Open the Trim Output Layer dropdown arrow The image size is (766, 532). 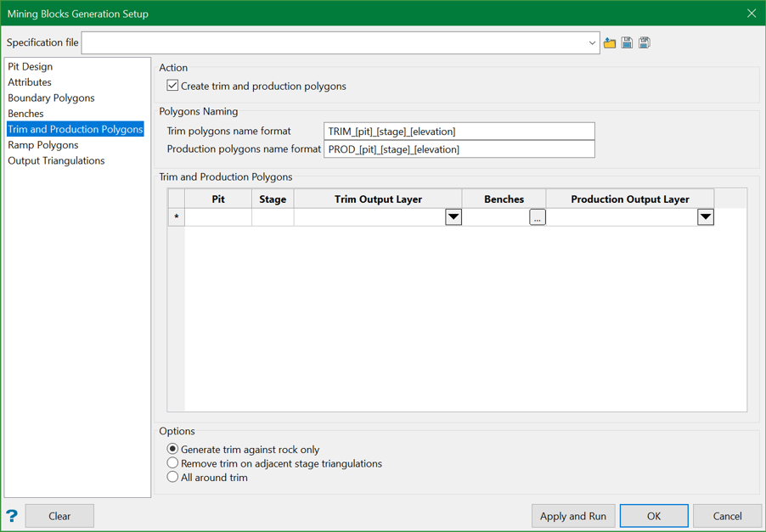click(x=453, y=217)
